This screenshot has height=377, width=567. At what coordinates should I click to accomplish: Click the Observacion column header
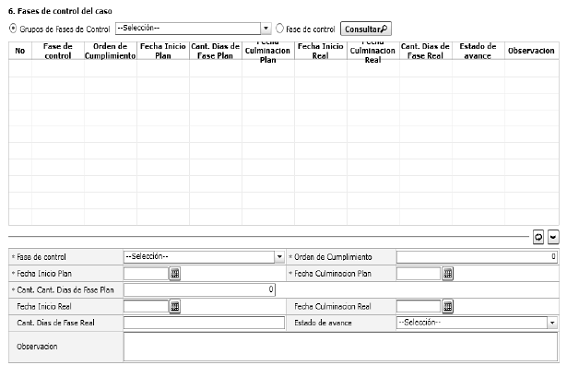click(x=531, y=51)
